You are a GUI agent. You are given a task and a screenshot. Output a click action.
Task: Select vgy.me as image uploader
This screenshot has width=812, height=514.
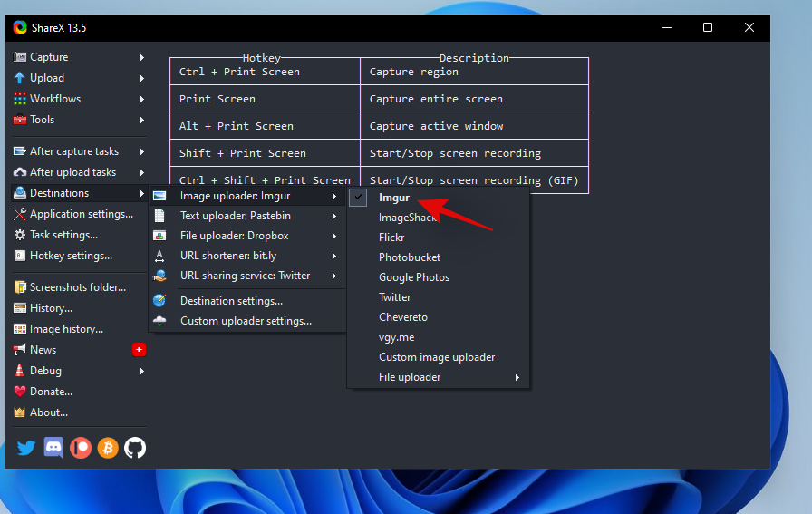point(396,337)
